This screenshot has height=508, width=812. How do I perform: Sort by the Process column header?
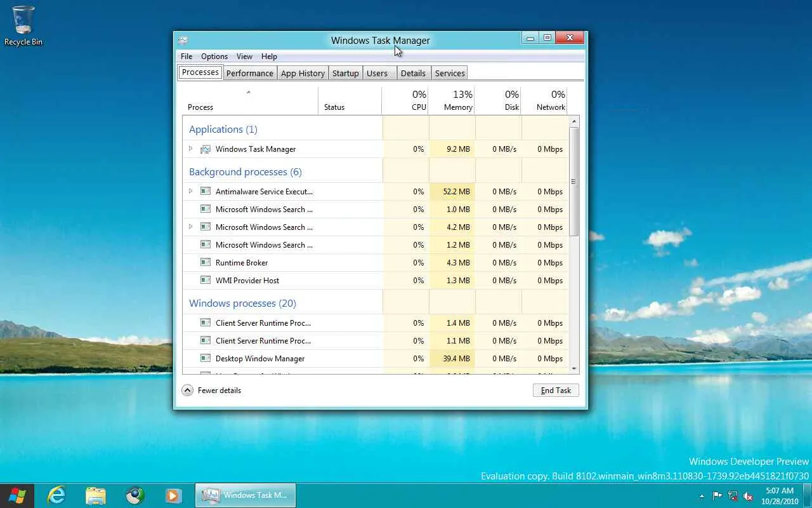pos(250,101)
